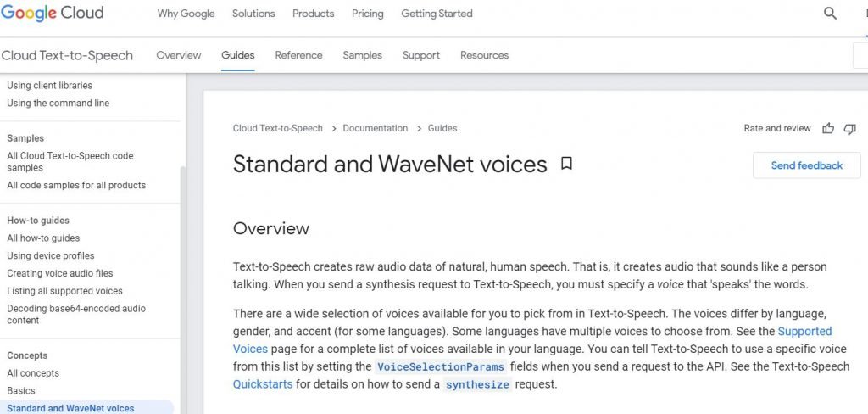Open the Why Google menu
The image size is (868, 414).
pyautogui.click(x=186, y=14)
